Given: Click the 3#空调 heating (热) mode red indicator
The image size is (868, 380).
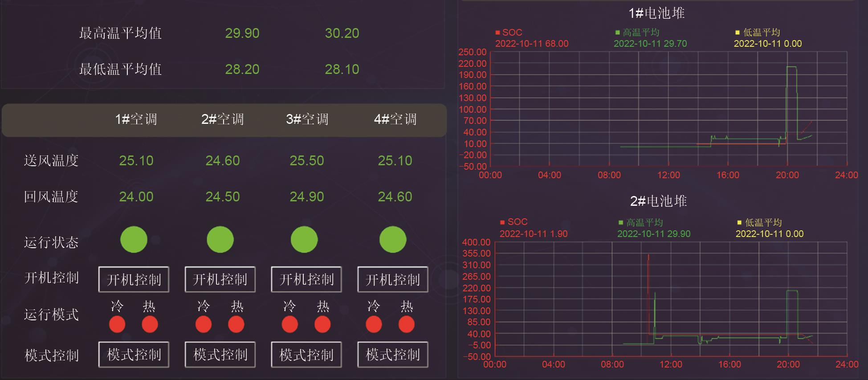Looking at the screenshot, I should pos(322,324).
